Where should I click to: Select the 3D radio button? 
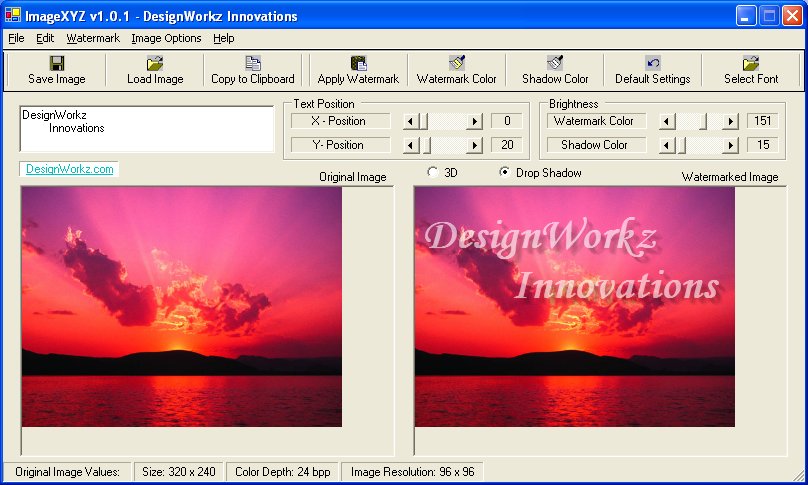coord(432,172)
